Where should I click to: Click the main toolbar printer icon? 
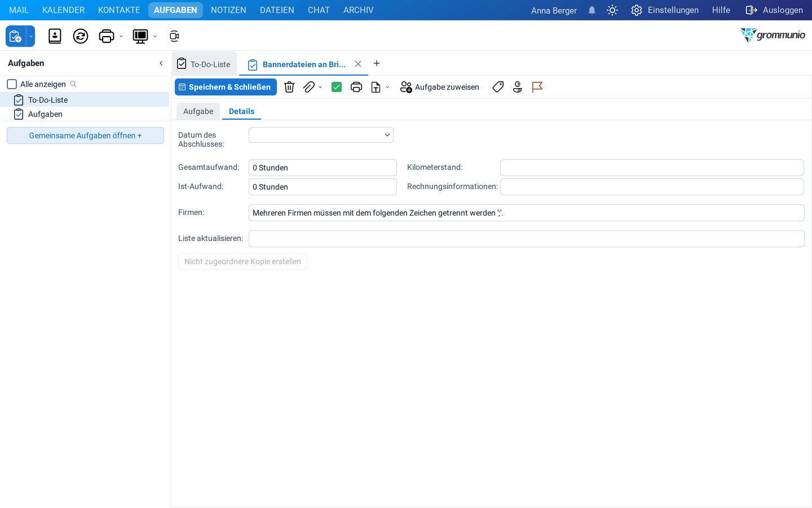pos(106,36)
